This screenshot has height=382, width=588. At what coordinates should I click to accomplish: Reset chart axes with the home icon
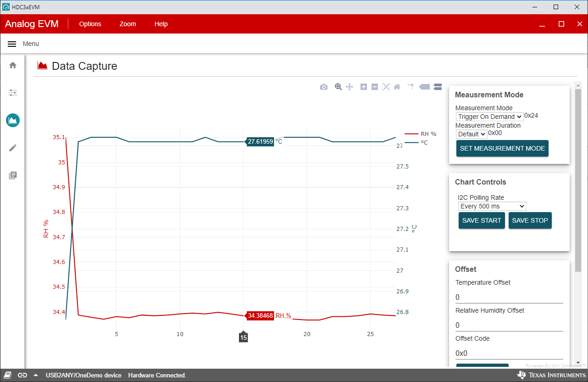397,87
